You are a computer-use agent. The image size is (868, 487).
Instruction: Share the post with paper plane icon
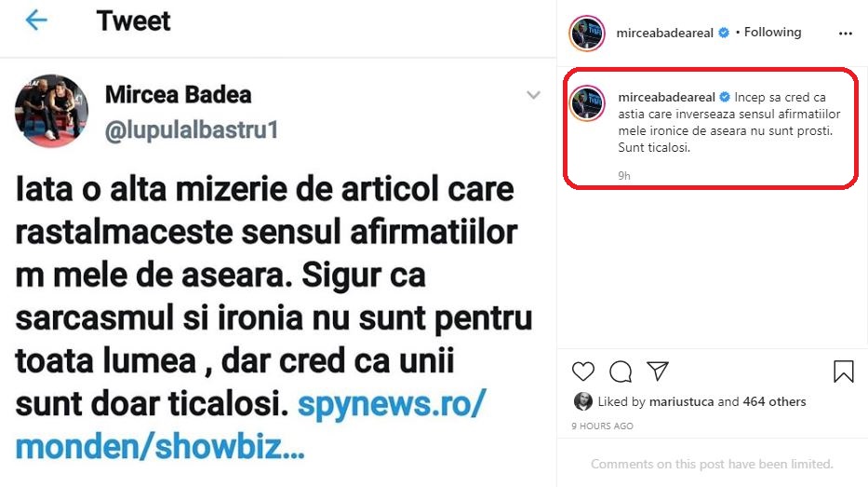pyautogui.click(x=658, y=371)
